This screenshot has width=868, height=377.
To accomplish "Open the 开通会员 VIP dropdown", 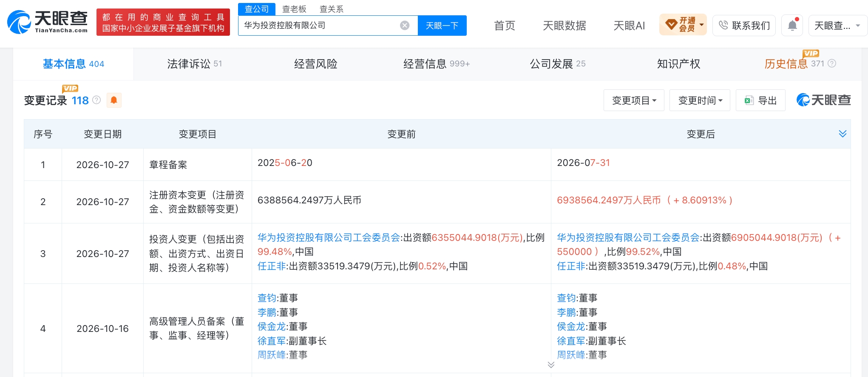I will 683,25.
